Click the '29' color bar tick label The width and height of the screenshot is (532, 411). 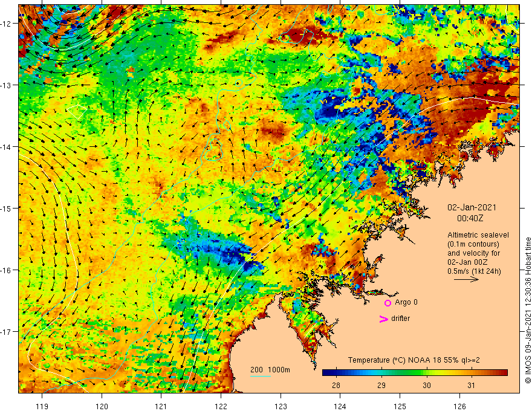pos(381,385)
